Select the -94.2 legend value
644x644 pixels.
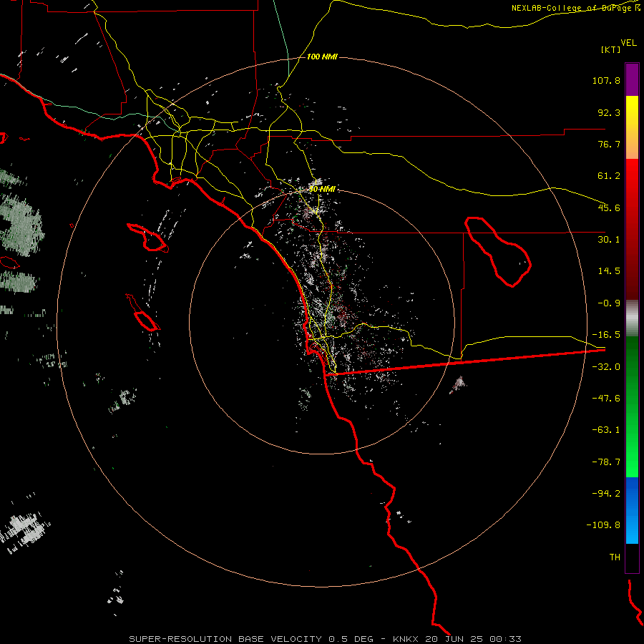[x=606, y=494]
